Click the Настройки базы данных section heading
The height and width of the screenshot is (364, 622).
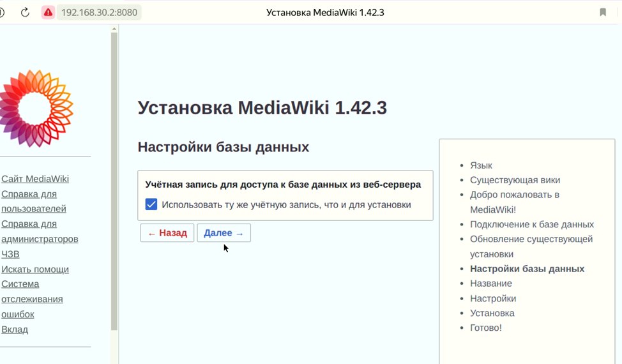point(224,147)
